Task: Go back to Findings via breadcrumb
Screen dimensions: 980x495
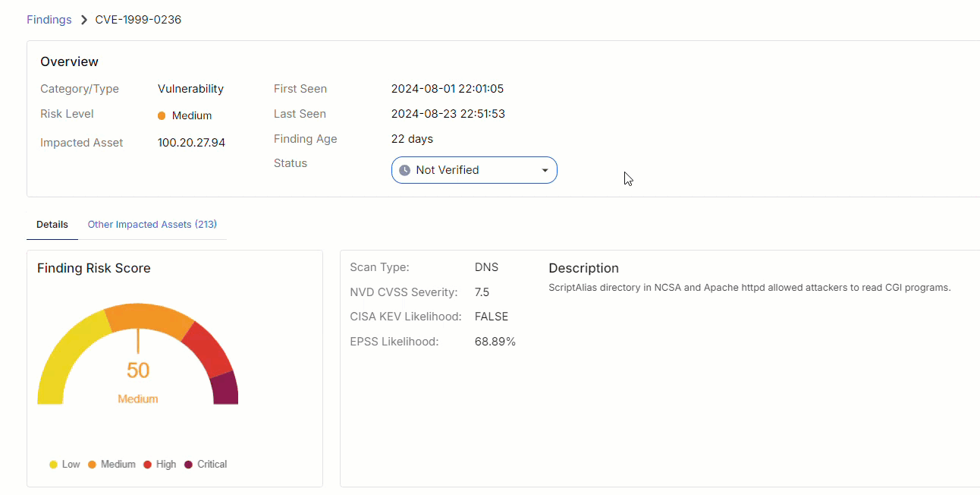Action: click(x=49, y=20)
